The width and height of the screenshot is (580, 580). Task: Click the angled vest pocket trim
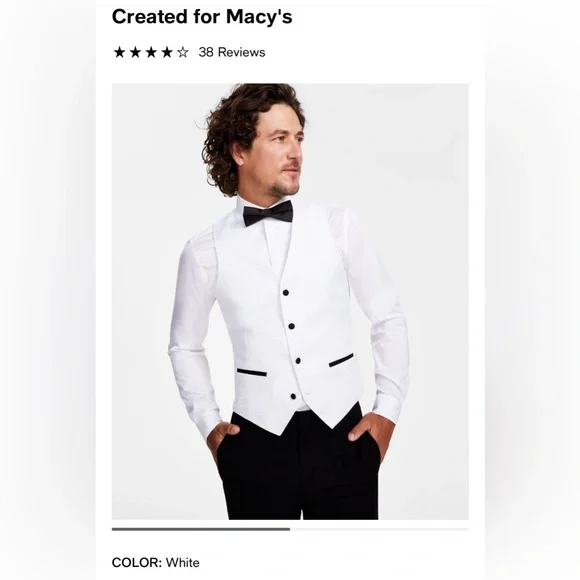pos(341,360)
